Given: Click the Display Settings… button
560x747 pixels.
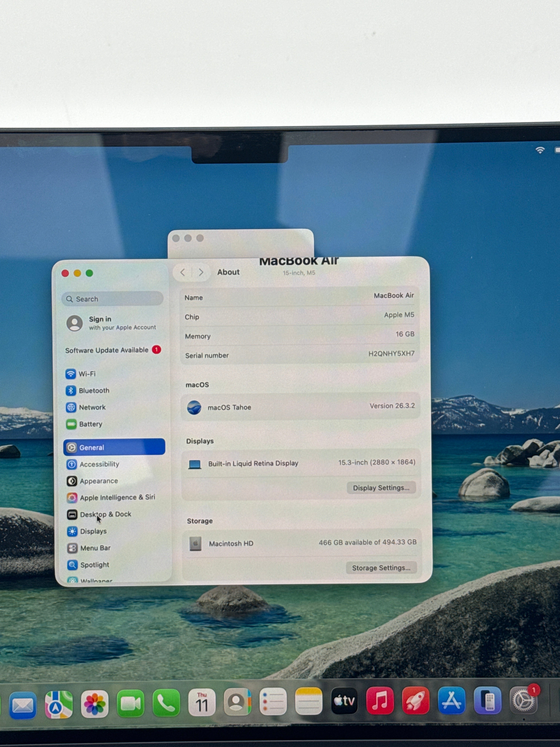Looking at the screenshot, I should tap(381, 488).
